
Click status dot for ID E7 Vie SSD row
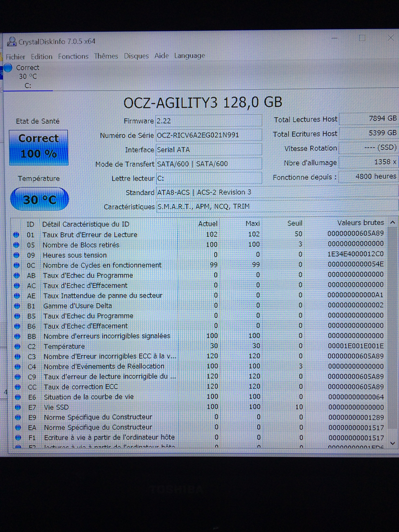click(x=18, y=407)
